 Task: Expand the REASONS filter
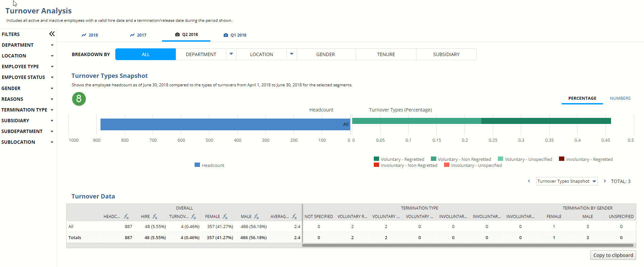click(x=52, y=99)
